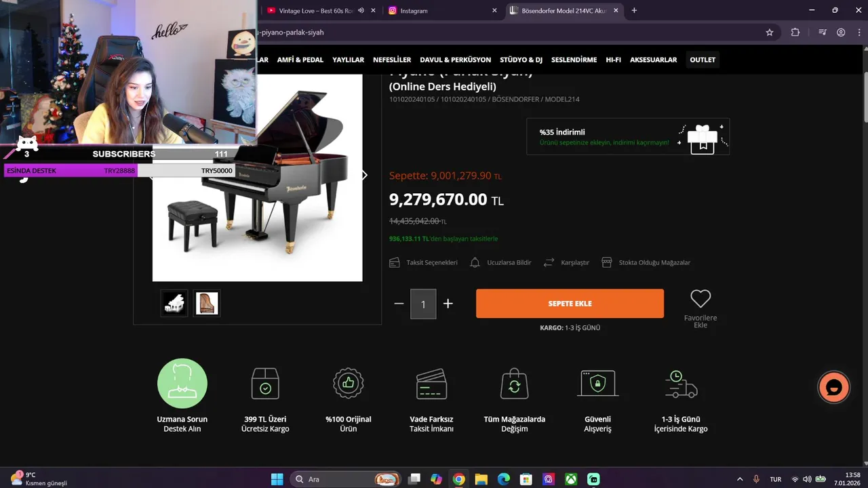Decrease quantity with the minus button

399,304
